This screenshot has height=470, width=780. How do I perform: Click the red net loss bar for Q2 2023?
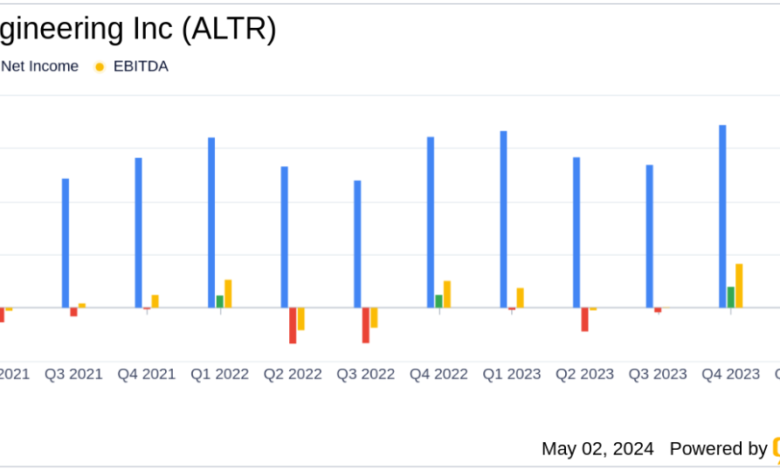(x=585, y=320)
